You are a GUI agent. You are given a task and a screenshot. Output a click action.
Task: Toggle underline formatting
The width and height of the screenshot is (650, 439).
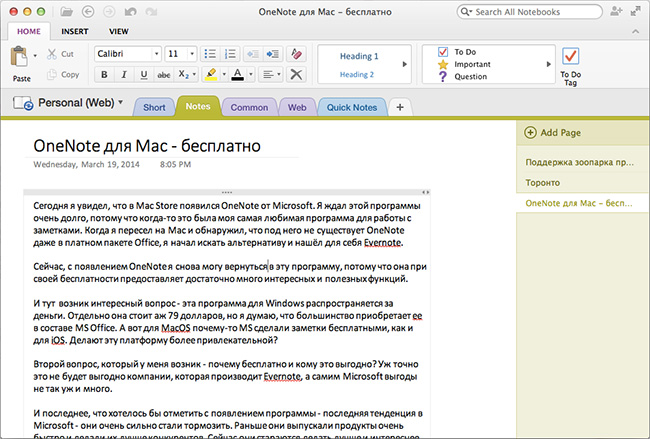(x=144, y=75)
